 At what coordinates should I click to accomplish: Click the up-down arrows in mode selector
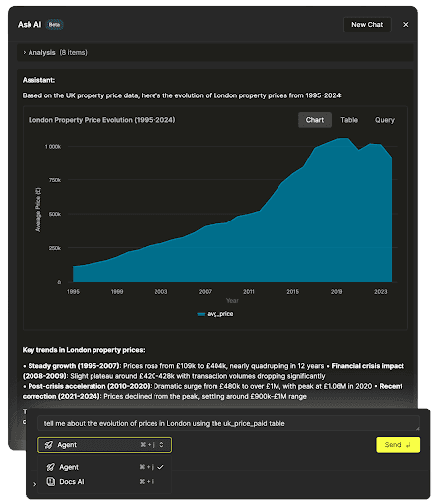tap(161, 445)
